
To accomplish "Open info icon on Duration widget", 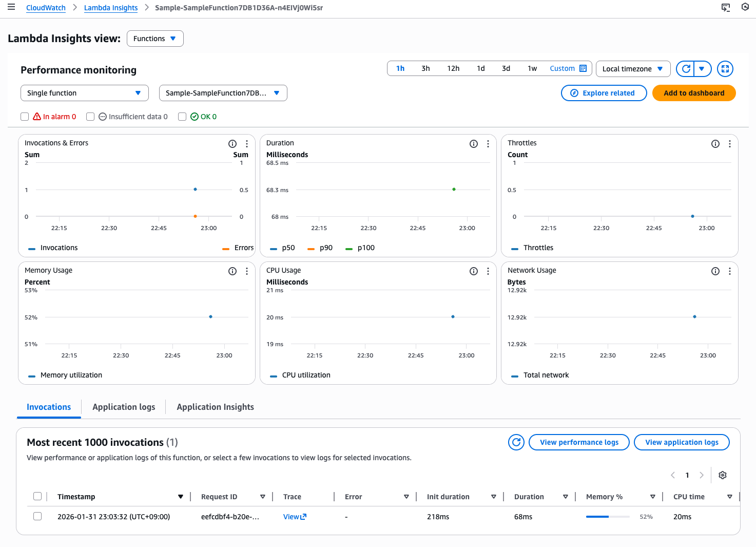I will pyautogui.click(x=473, y=144).
